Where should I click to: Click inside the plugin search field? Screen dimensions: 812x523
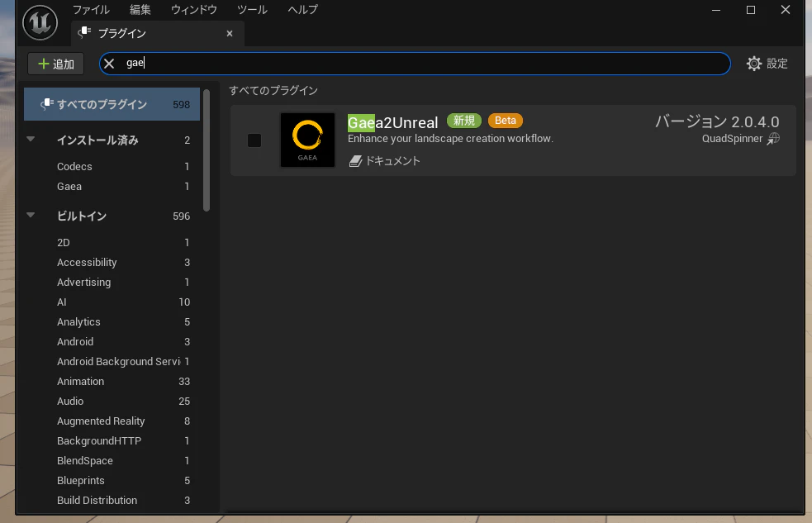pos(415,64)
